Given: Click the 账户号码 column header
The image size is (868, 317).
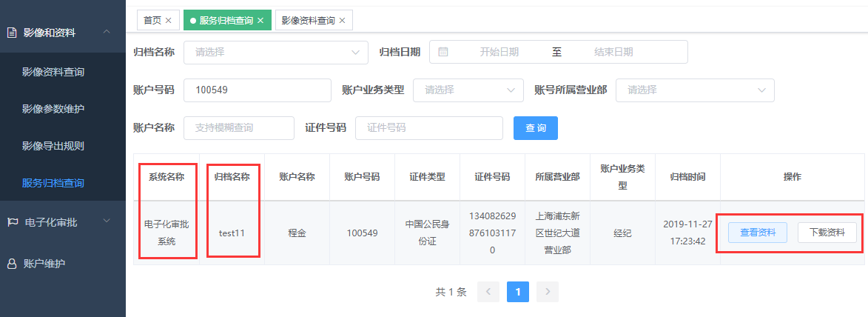Looking at the screenshot, I should point(362,177).
